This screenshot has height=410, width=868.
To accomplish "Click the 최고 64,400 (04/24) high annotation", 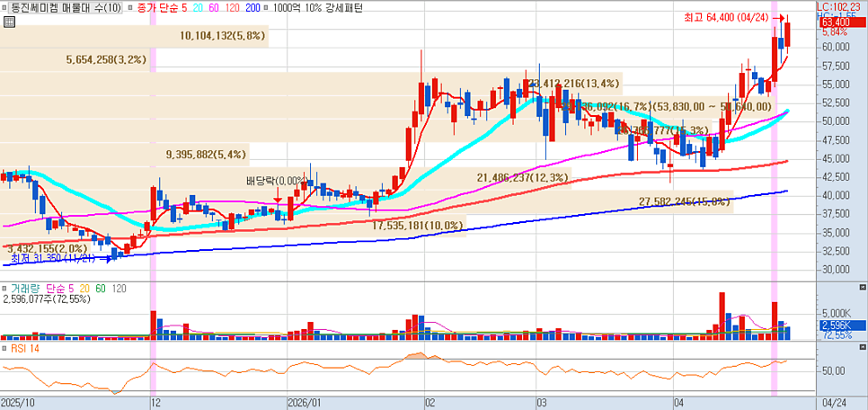I will pos(726,18).
